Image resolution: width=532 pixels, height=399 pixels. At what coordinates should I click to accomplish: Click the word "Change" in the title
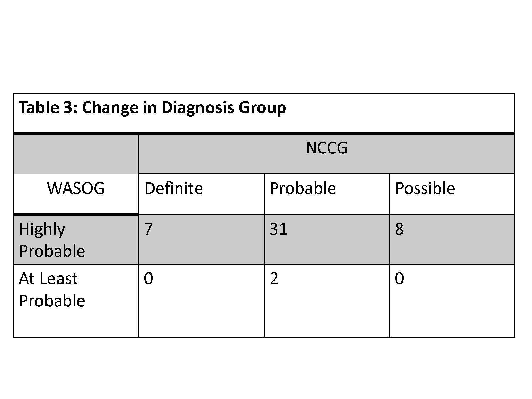pyautogui.click(x=110, y=108)
